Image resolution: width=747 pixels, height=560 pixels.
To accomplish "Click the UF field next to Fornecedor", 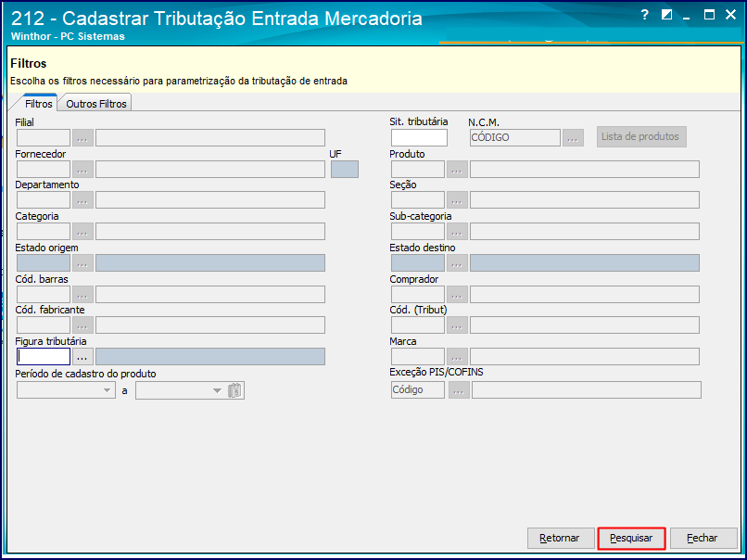I will pos(345,169).
